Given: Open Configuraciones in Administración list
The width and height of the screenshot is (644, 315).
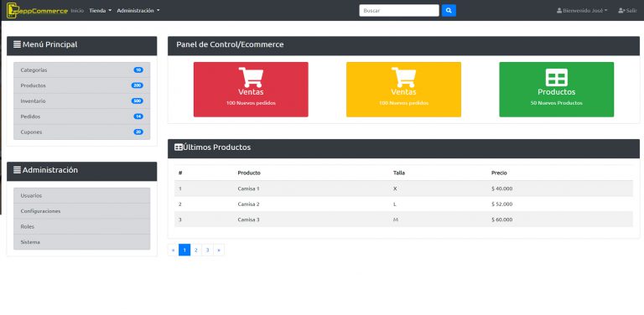Looking at the screenshot, I should click(81, 211).
